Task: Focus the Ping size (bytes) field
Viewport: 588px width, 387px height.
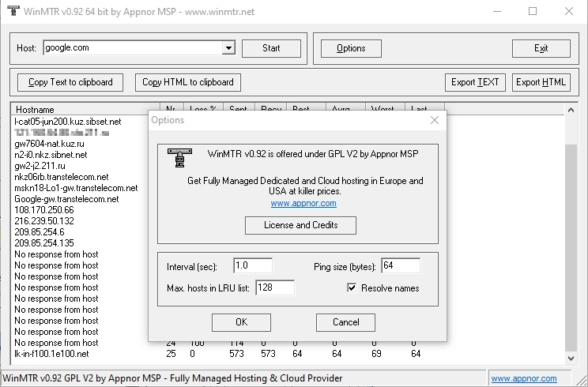Action: [401, 265]
